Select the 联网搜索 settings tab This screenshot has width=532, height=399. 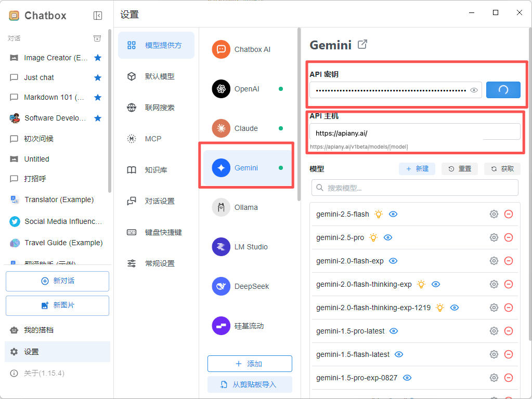pyautogui.click(x=156, y=108)
